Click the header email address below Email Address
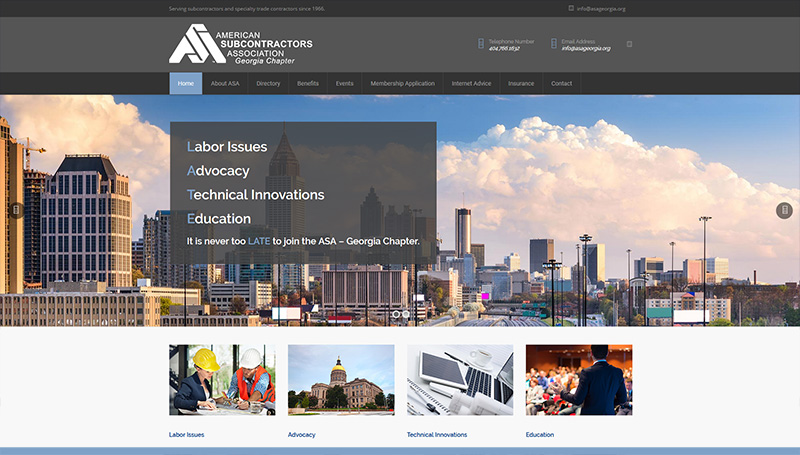This screenshot has height=455, width=800. click(x=586, y=48)
